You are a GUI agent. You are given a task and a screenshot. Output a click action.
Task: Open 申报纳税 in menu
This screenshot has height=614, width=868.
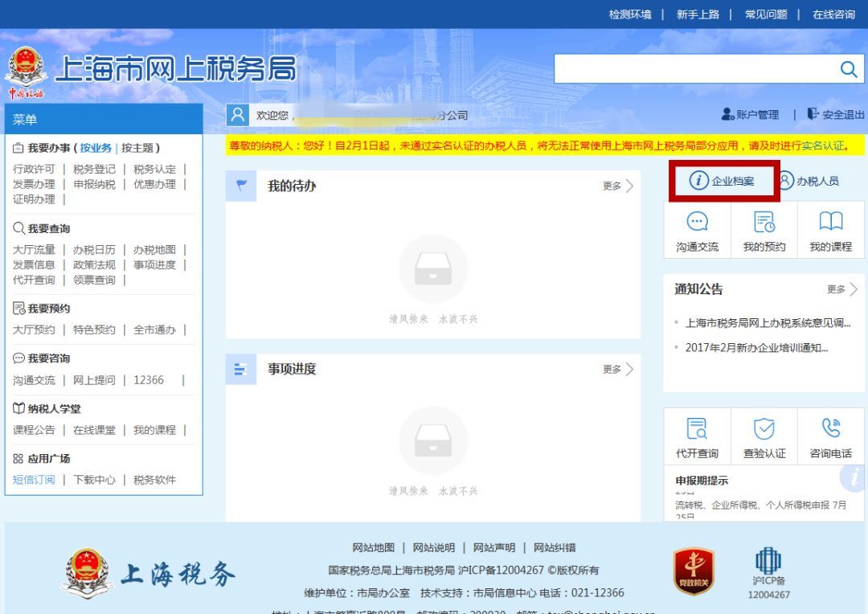pyautogui.click(x=94, y=184)
